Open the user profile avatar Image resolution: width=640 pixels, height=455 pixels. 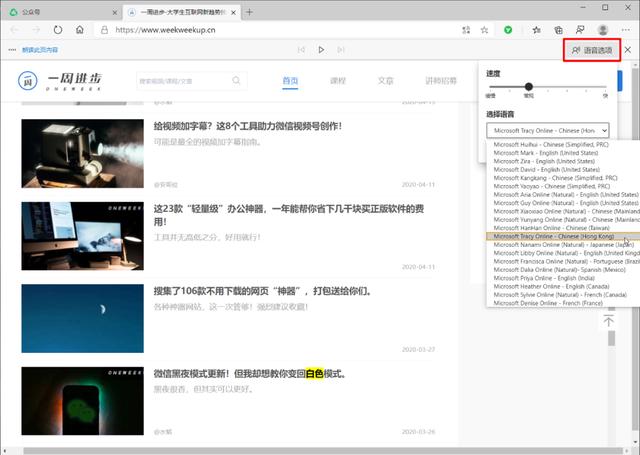603,30
